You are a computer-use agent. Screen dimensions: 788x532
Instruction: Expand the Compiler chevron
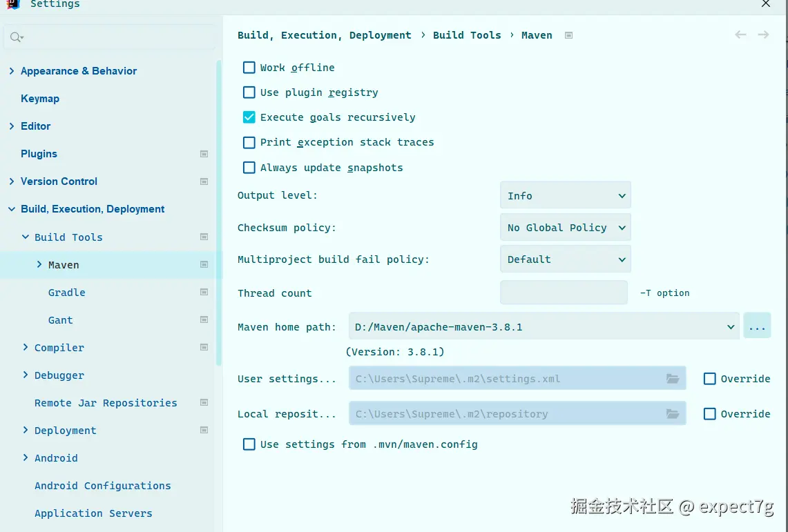(x=25, y=347)
